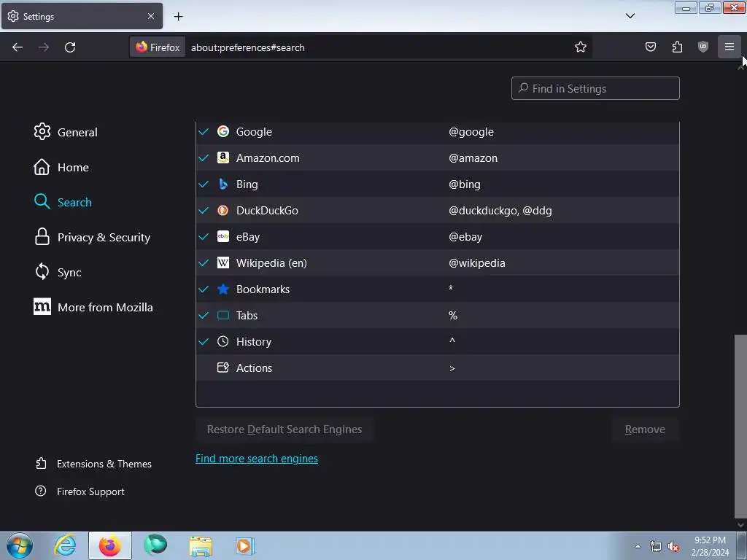Click the Firefox taskbar button
747x560 pixels.
coord(110,545)
